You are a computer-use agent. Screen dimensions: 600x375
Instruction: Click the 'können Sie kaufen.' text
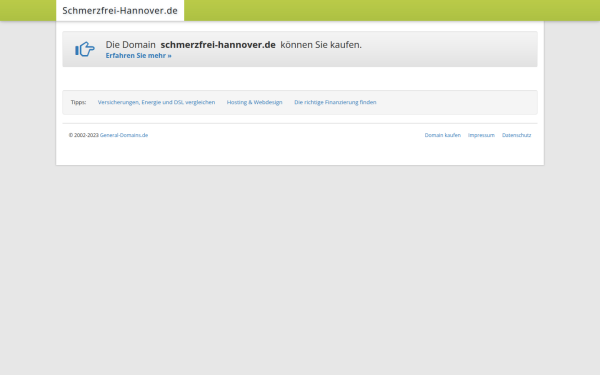coord(321,45)
